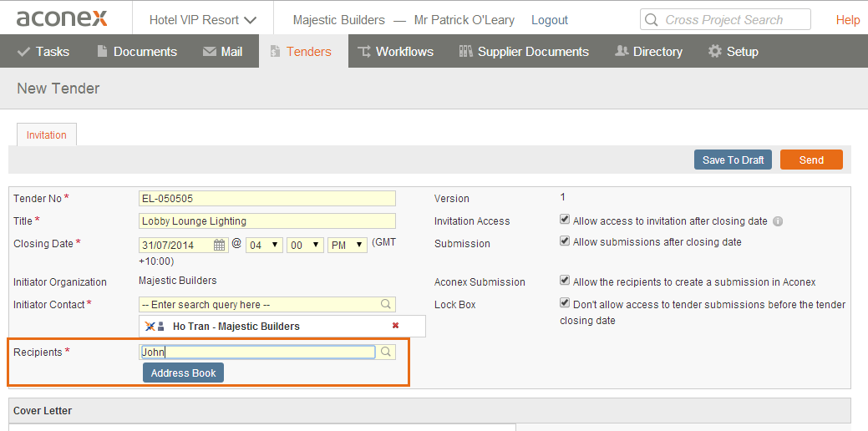Screen dimensions: 868x431
Task: Switch to the Invitation tab
Action: coord(47,134)
